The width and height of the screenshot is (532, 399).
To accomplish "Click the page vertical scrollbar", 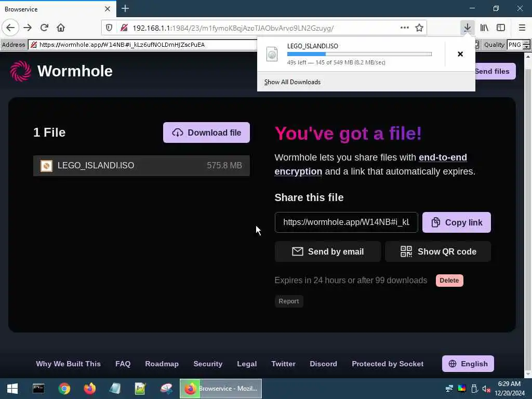I will [x=528, y=217].
